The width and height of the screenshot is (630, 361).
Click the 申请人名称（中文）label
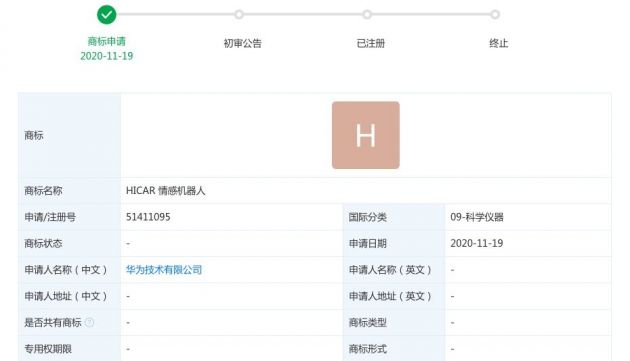click(x=66, y=270)
